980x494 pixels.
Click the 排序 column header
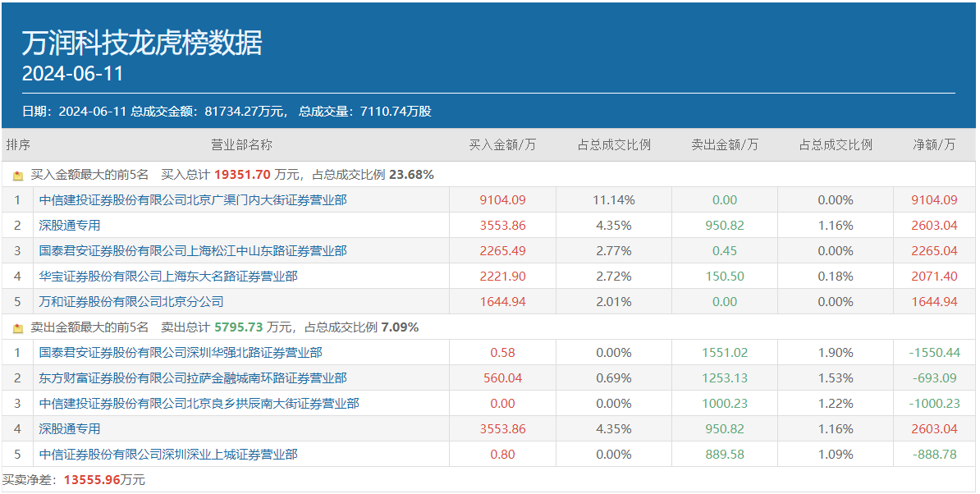point(18,145)
